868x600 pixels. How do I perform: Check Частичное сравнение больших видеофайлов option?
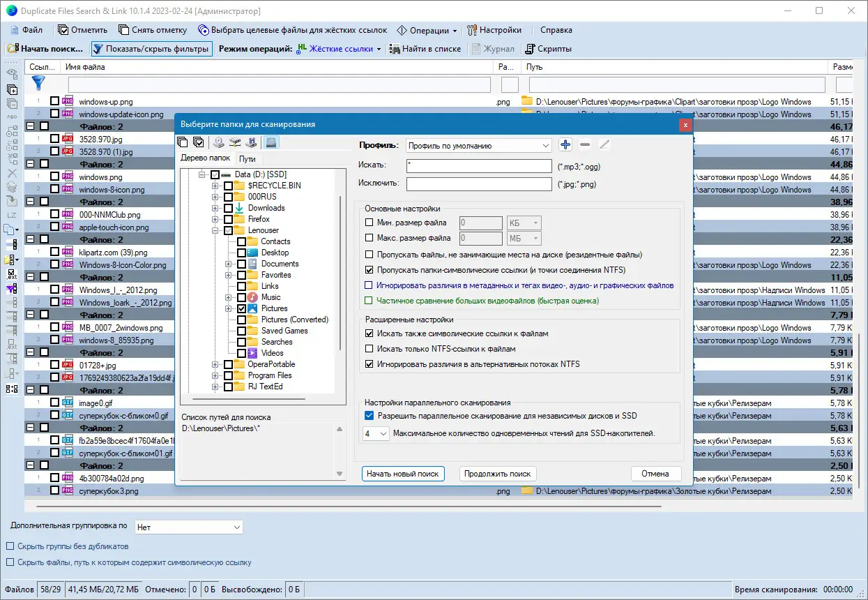(370, 301)
